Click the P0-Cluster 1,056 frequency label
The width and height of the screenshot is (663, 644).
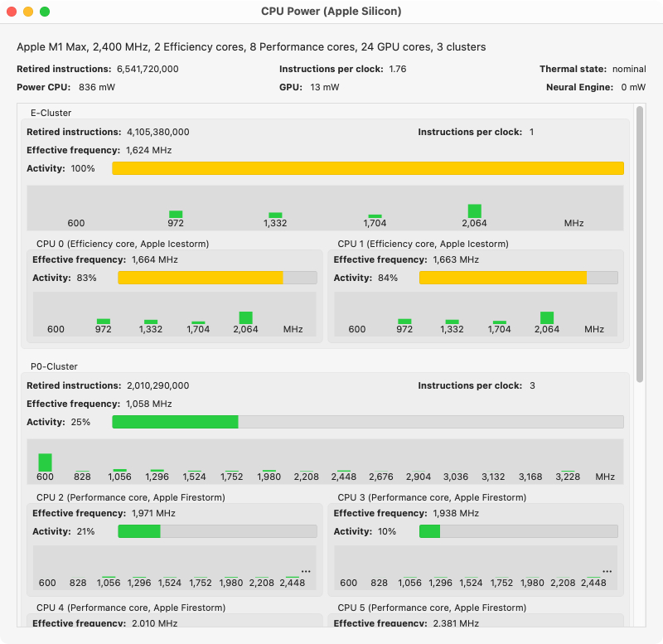pyautogui.click(x=119, y=477)
